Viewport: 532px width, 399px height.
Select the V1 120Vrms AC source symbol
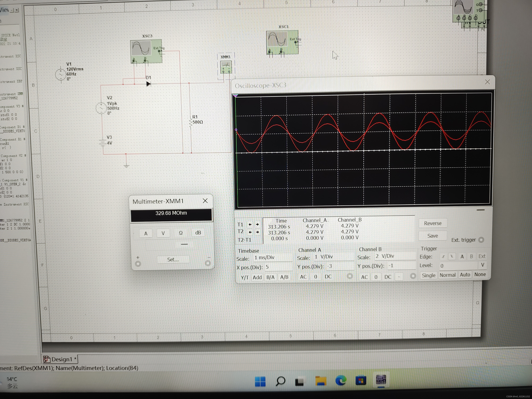point(60,75)
